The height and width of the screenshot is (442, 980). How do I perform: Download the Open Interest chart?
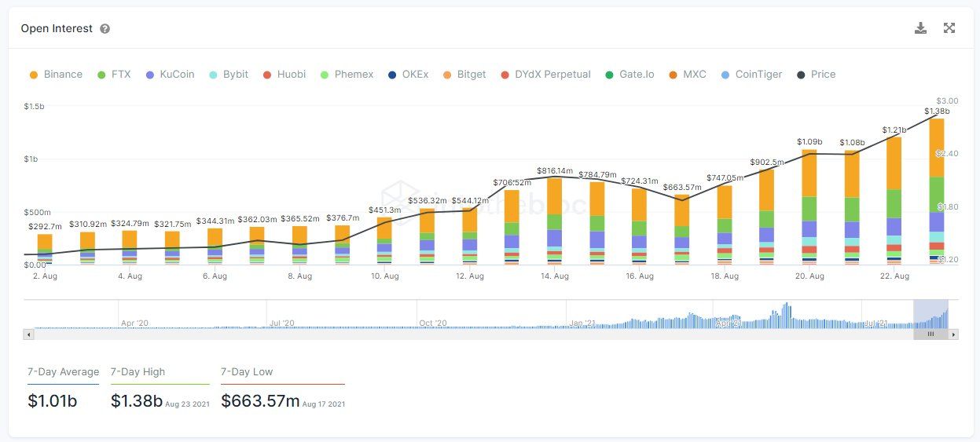pyautogui.click(x=920, y=28)
